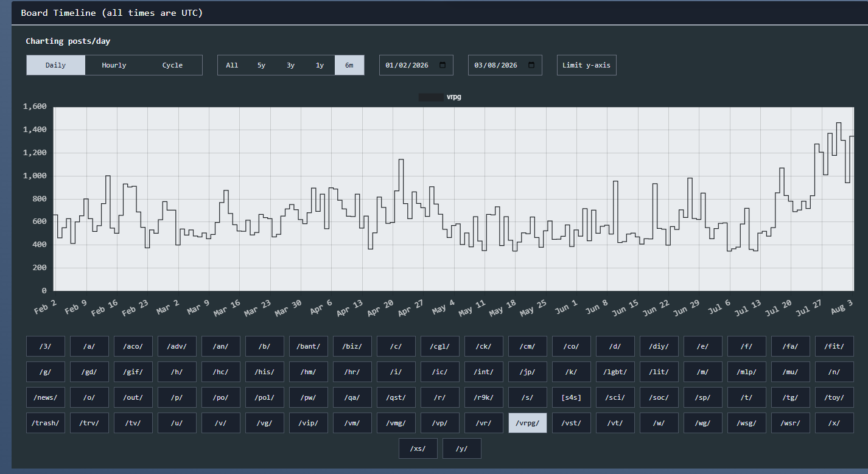
Task: Click the 'Charting posts/day' heading
Action: coord(68,41)
